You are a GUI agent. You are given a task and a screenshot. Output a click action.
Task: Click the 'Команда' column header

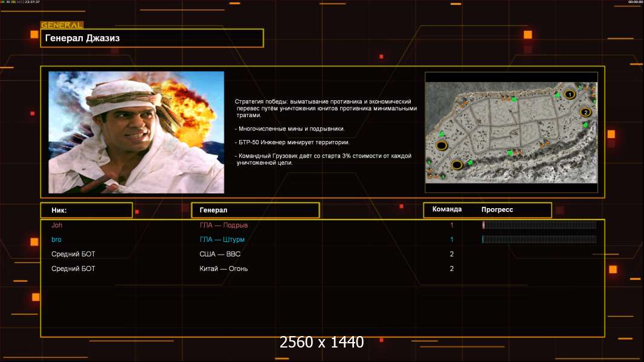[x=447, y=209]
